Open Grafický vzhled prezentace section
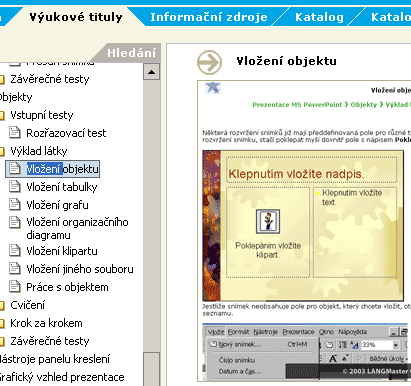The height and width of the screenshot is (386, 411). 62,377
